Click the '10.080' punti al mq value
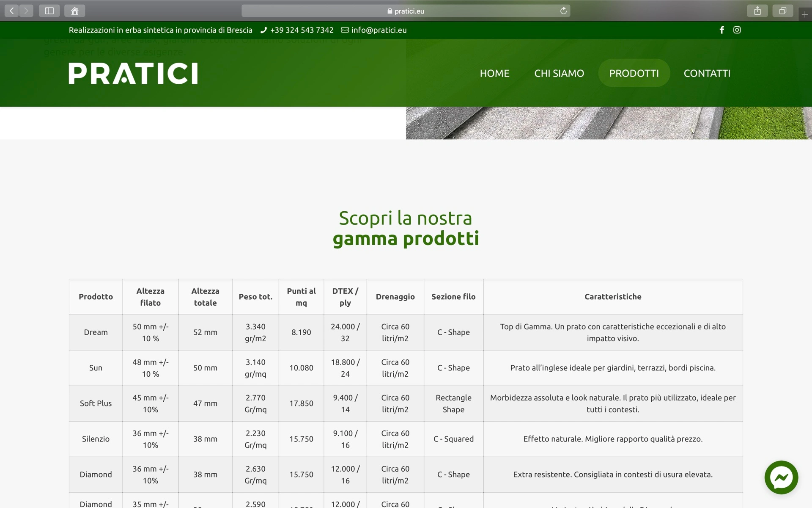This screenshot has height=508, width=812. point(301,368)
